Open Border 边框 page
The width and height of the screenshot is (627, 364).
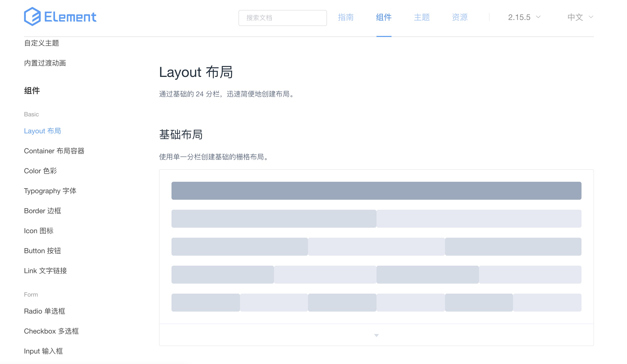point(42,211)
